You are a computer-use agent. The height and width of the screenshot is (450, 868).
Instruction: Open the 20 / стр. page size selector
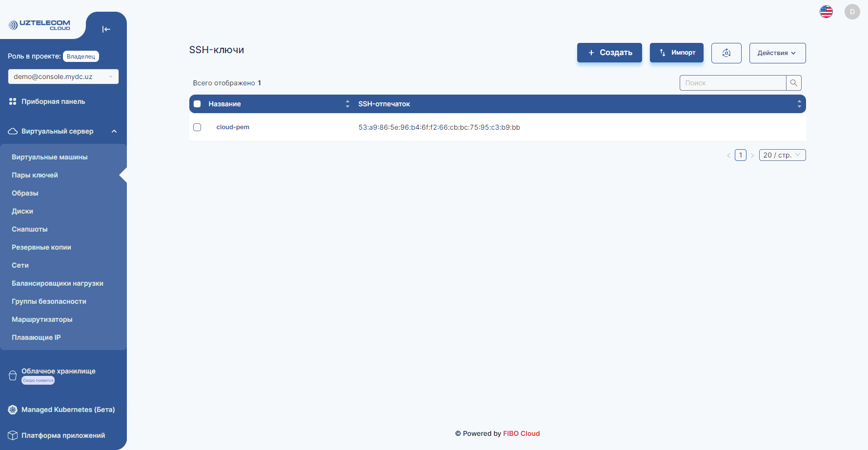click(x=782, y=155)
